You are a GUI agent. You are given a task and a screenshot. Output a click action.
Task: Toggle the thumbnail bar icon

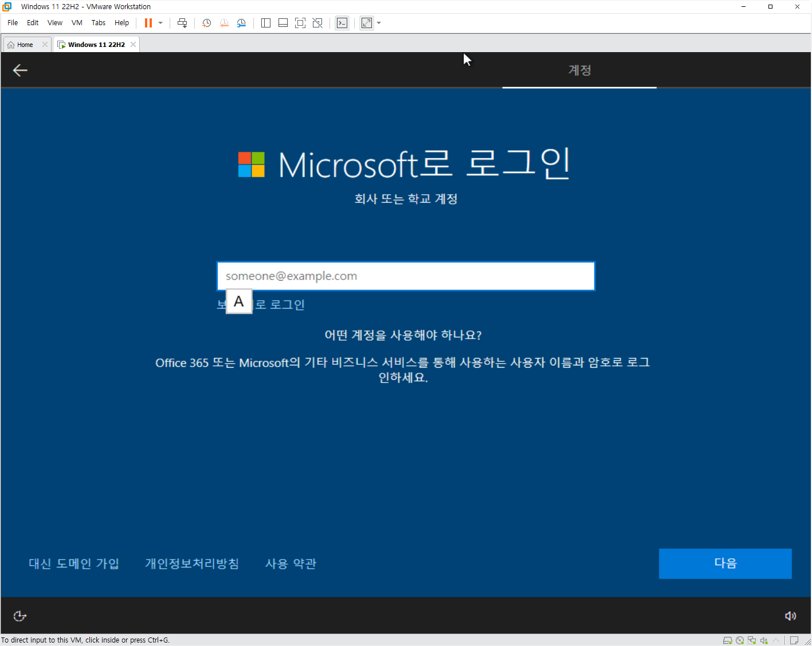coord(283,23)
